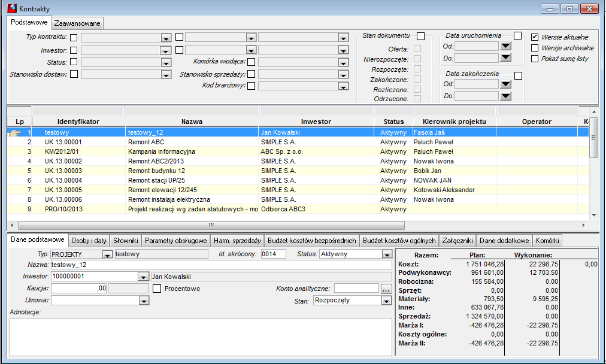The height and width of the screenshot is (364, 606).
Task: Open the Dane dodatkowe tab
Action: [x=504, y=240]
